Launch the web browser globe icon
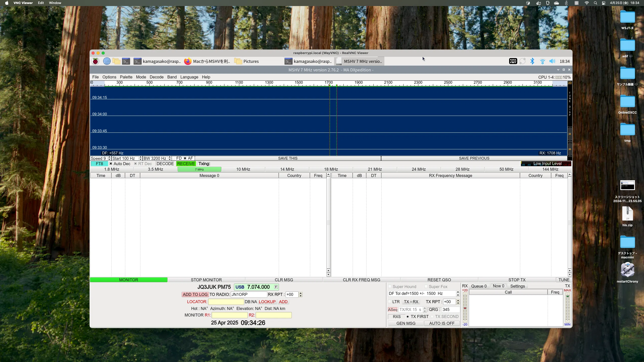 [107, 61]
